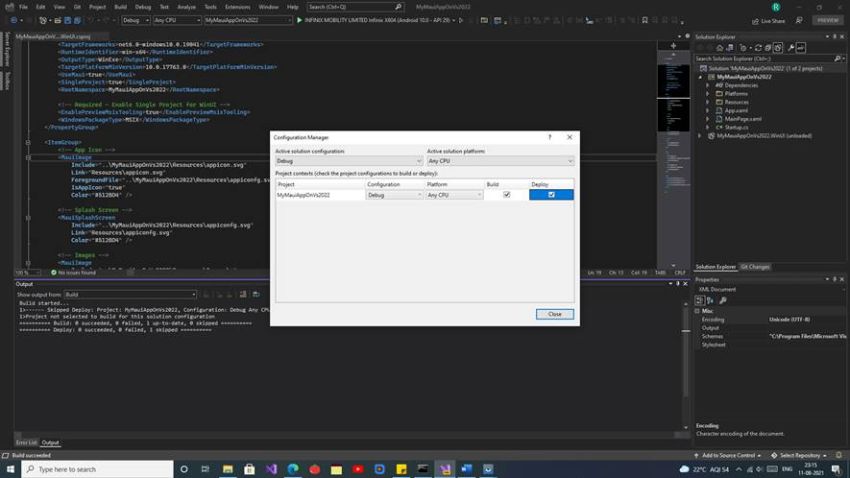This screenshot has height=478, width=850.
Task: Collapse the Misc category in Properties
Action: (x=698, y=311)
